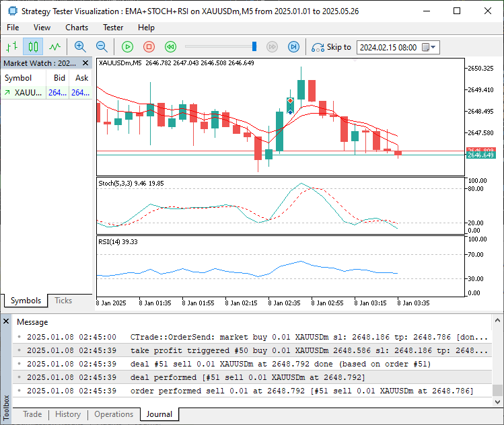The width and height of the screenshot is (504, 425).
Task: Click the blue step-forward button
Action: pos(293,46)
